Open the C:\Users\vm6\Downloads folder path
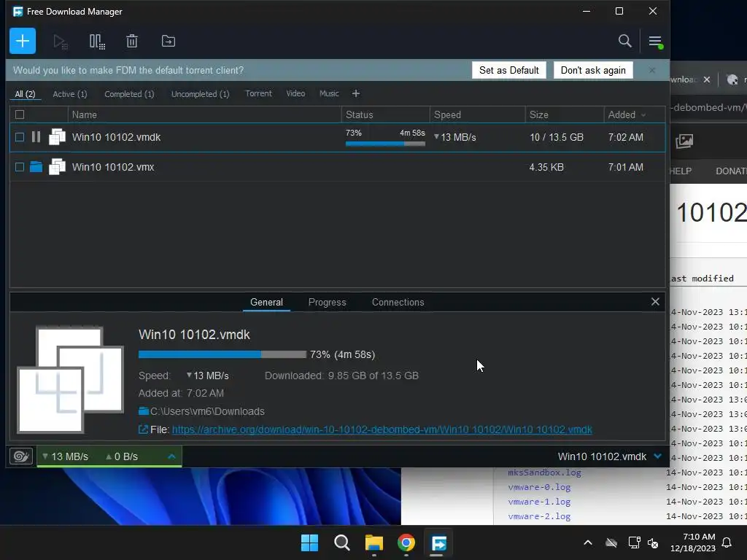This screenshot has width=747, height=560. 207,411
